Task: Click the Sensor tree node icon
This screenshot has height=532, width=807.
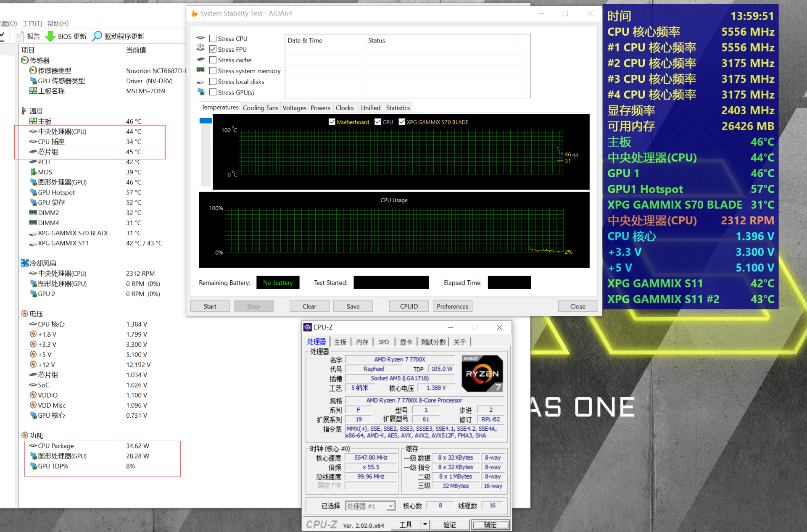Action: (25, 61)
